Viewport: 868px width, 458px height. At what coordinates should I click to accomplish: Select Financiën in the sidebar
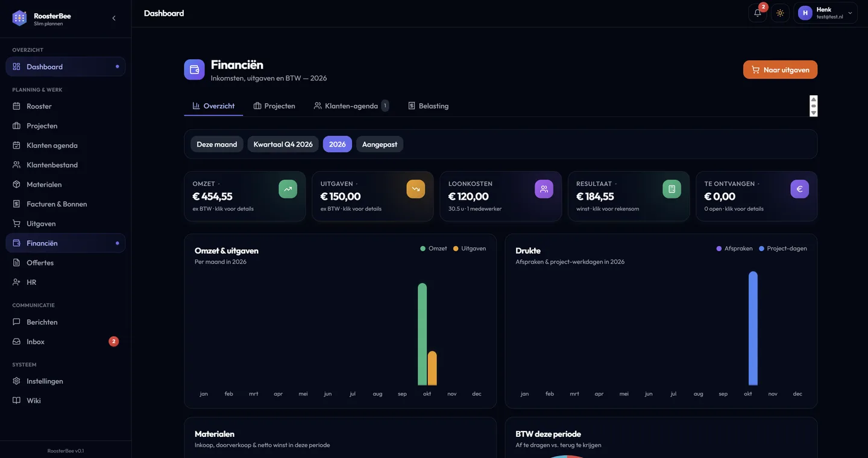pos(66,243)
